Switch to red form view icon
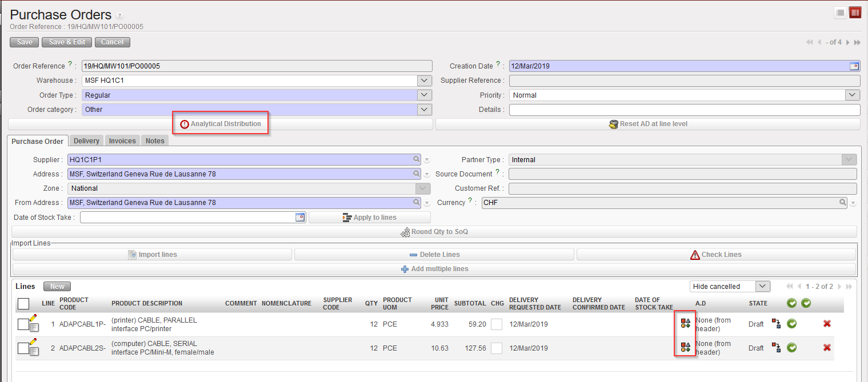The height and width of the screenshot is (382, 868). (855, 13)
